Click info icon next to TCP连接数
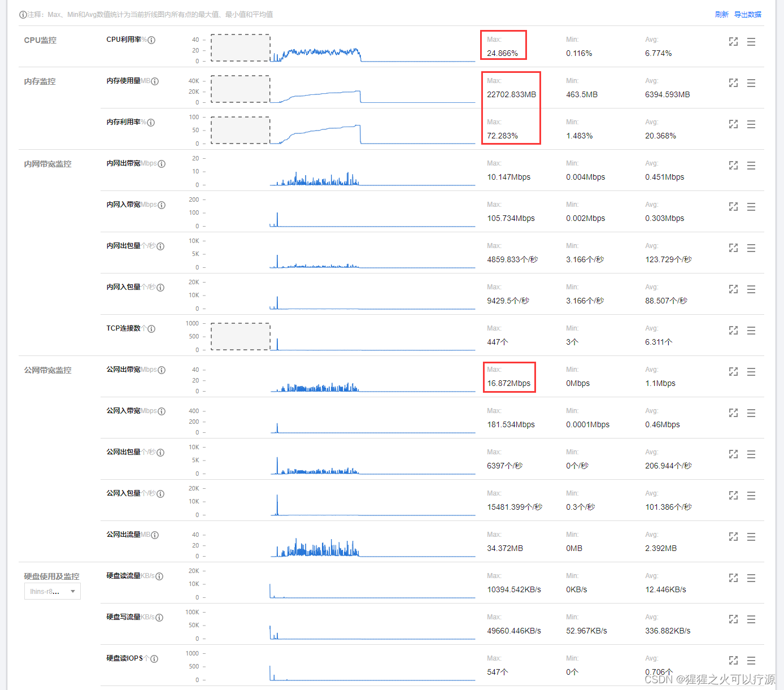 point(151,329)
